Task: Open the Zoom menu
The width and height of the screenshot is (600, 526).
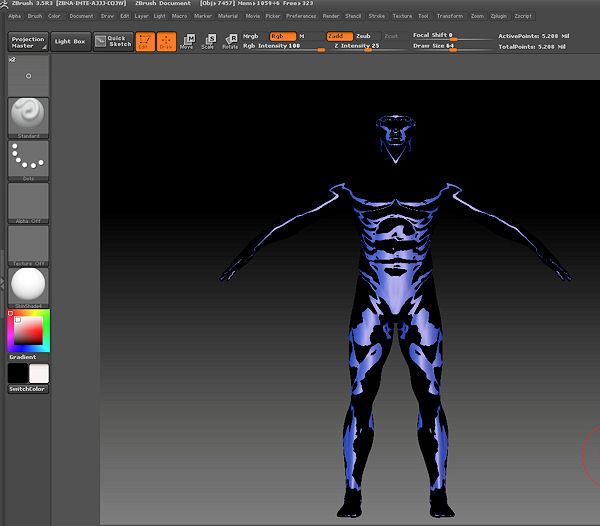Action: pyautogui.click(x=477, y=16)
